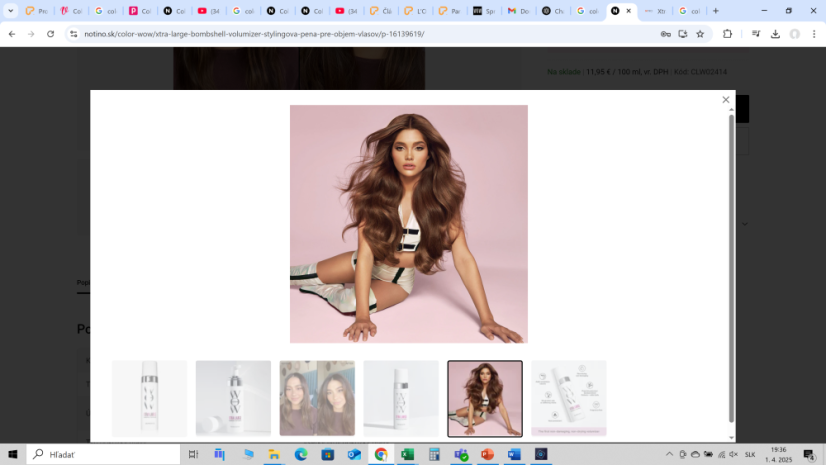
Task: Open Outlook from the taskbar
Action: coord(354,454)
